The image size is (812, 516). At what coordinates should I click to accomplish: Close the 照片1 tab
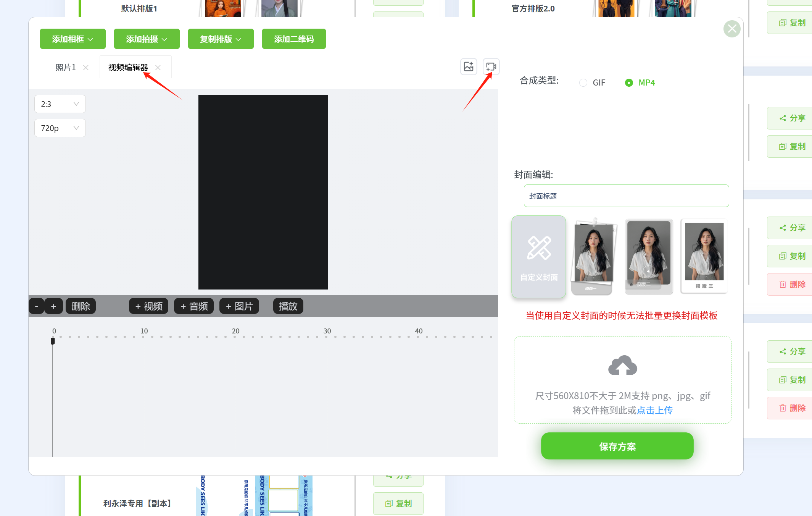86,68
